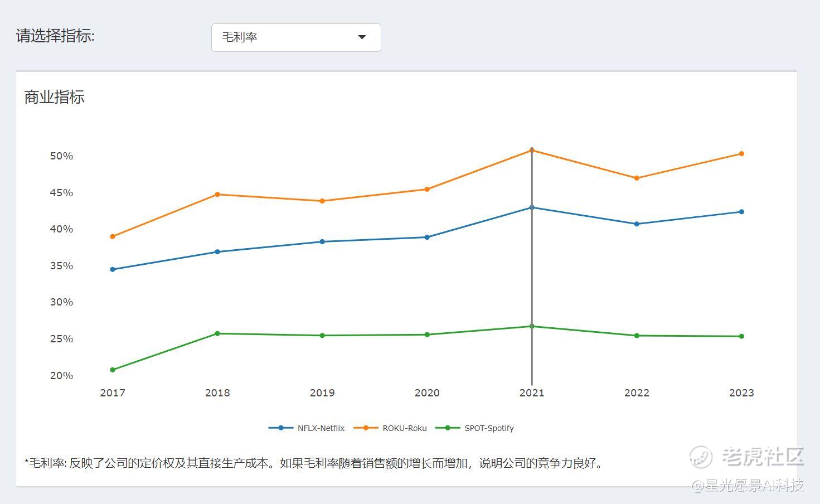Click Spotify's 2021 data point

[x=532, y=326]
